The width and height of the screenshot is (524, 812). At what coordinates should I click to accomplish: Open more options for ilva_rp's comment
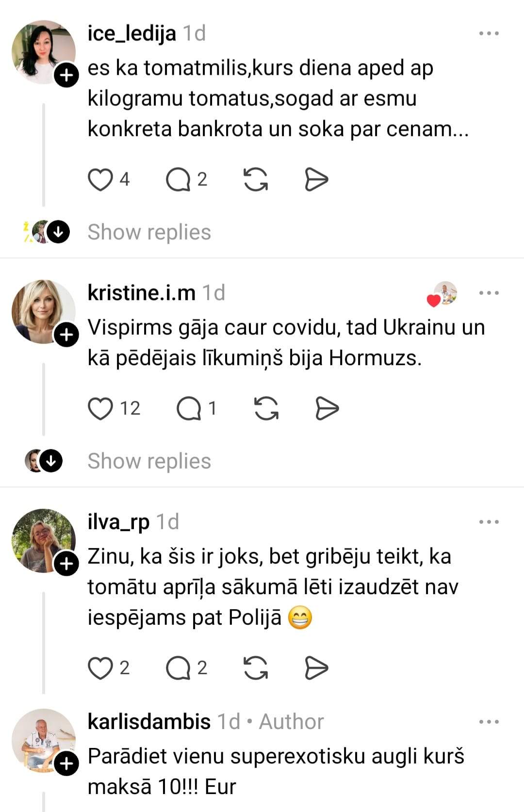[x=489, y=522]
